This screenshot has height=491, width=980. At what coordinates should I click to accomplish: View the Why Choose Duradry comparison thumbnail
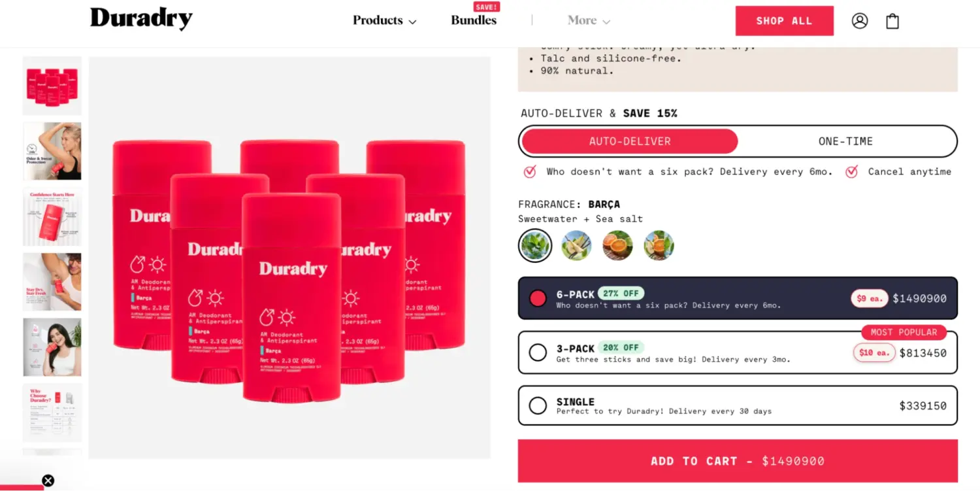point(52,413)
